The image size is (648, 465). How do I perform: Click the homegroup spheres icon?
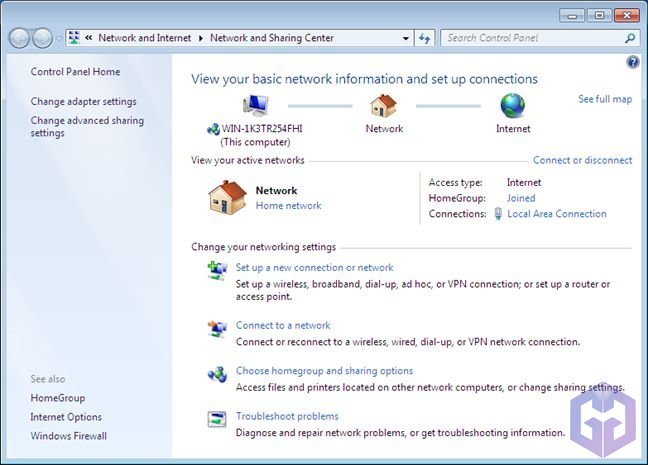click(x=217, y=374)
